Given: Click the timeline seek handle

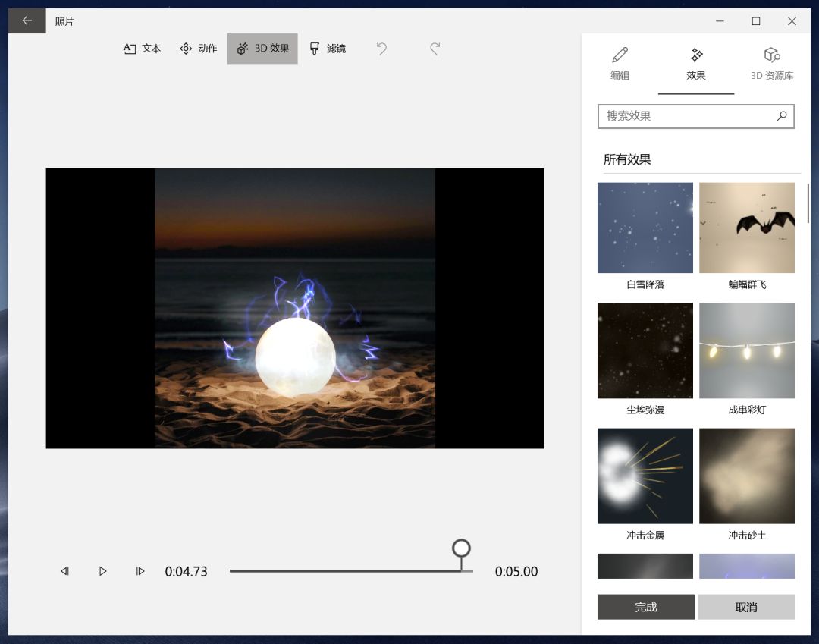Looking at the screenshot, I should 461,548.
